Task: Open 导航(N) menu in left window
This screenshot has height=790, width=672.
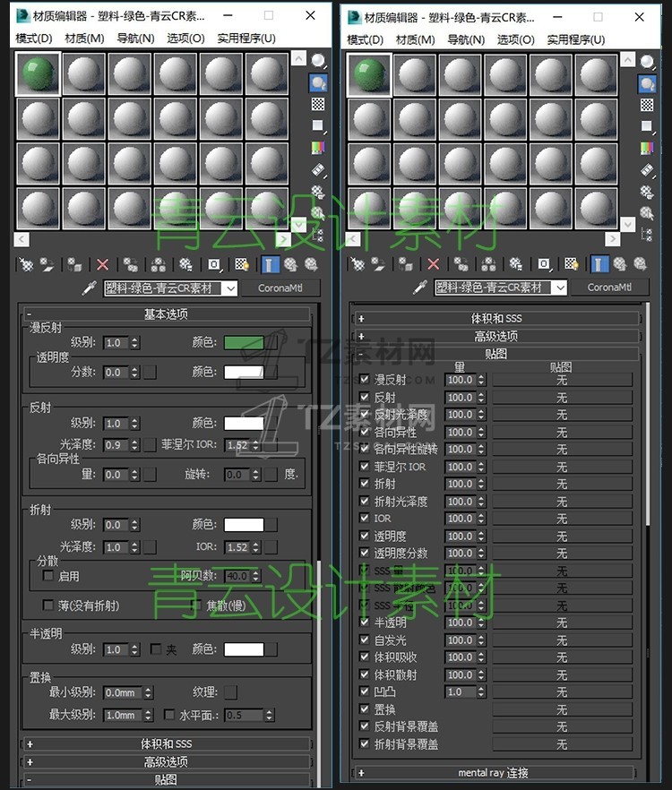Action: pos(135,39)
